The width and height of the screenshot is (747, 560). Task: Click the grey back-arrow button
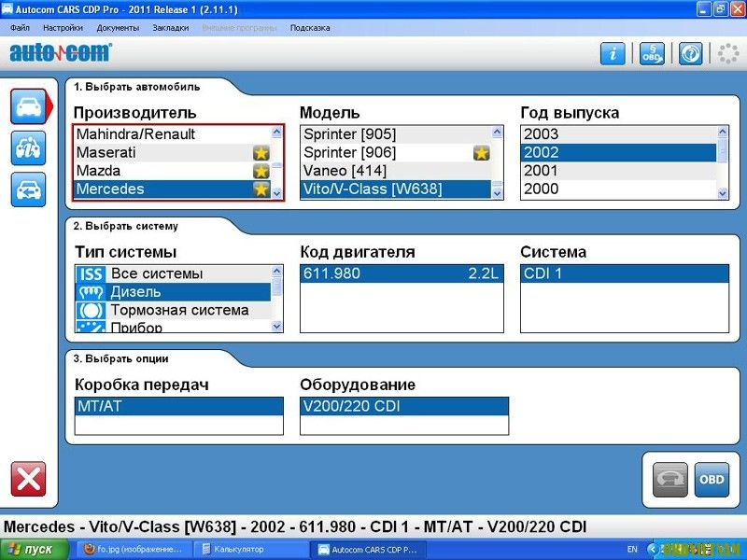(x=669, y=480)
